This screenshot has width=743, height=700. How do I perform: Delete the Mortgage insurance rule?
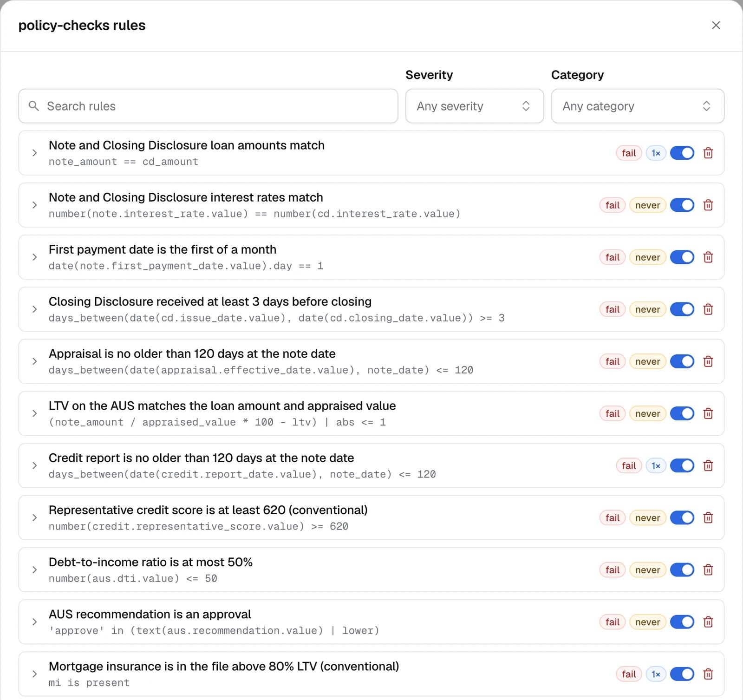pos(708,674)
